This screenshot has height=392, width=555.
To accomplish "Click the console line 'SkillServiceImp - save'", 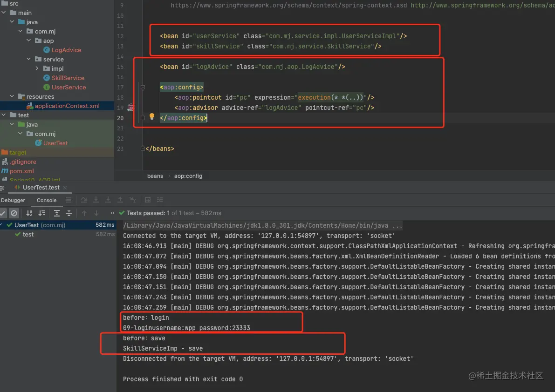I will 163,348.
